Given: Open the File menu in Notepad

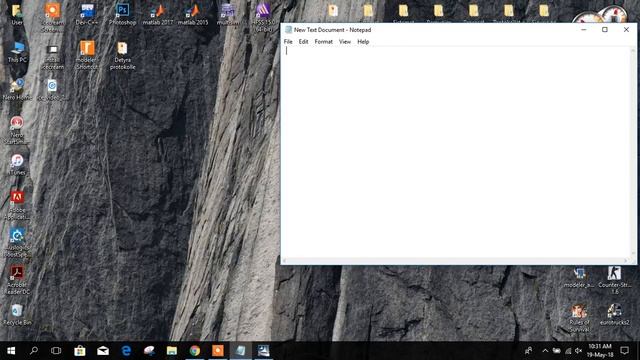Looking at the screenshot, I should [x=288, y=42].
